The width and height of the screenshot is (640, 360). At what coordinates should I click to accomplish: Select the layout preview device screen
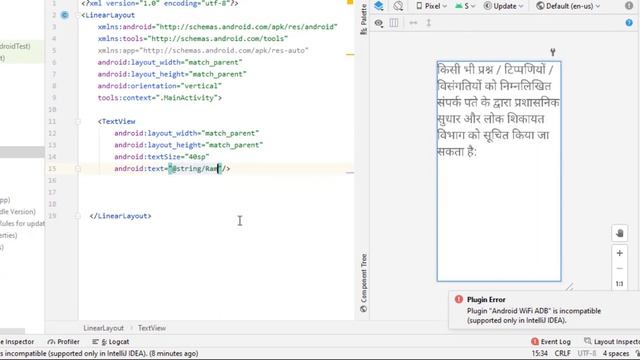(499, 171)
